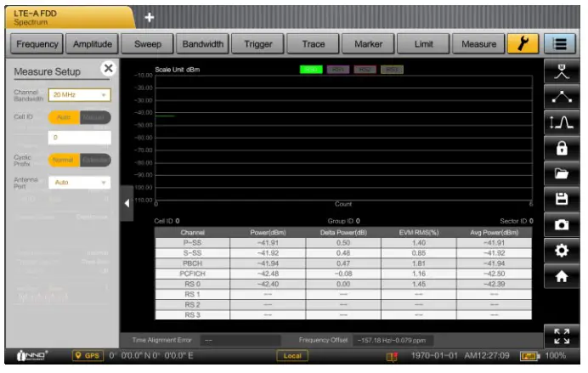Screen dimensions: 588x373
Task: Click the Time Alignment Error field
Action: click(x=240, y=341)
